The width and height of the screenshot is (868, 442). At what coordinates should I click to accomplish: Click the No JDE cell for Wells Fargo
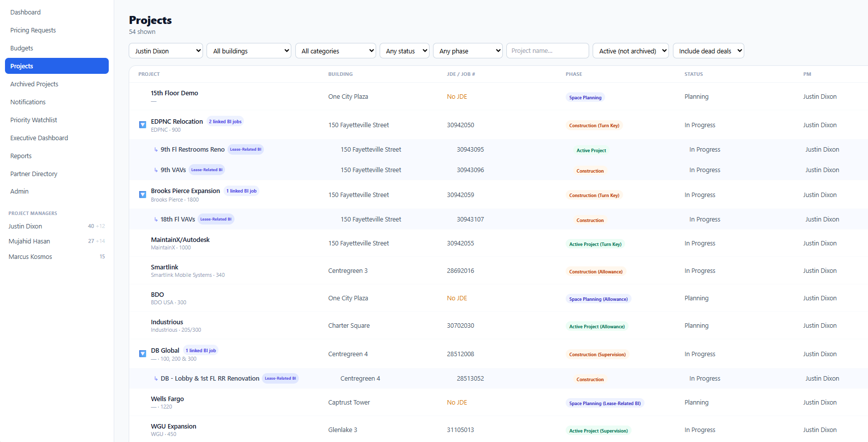pyautogui.click(x=457, y=402)
